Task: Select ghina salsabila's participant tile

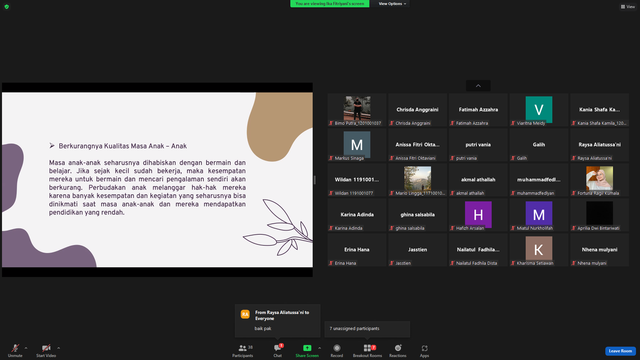Action: click(417, 215)
